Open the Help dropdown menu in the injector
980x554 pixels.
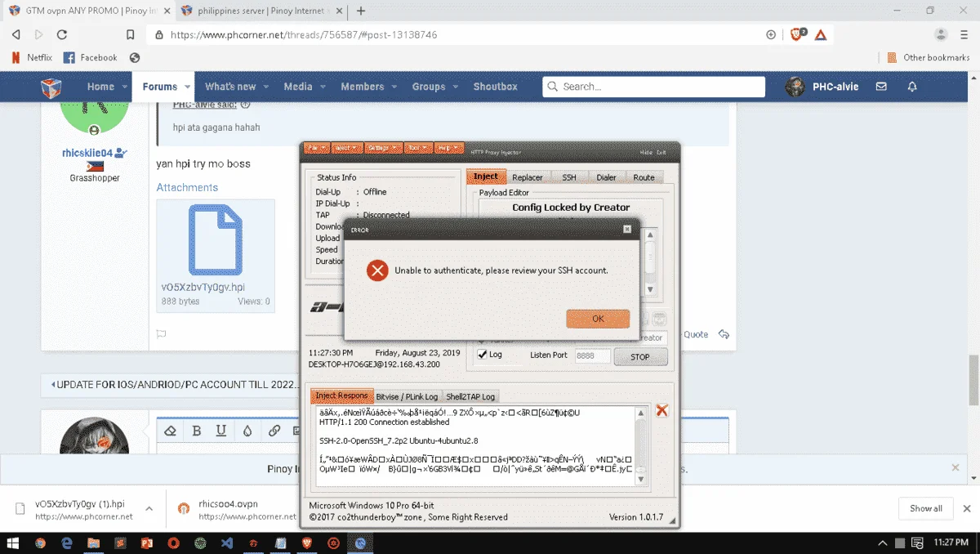pyautogui.click(x=448, y=148)
